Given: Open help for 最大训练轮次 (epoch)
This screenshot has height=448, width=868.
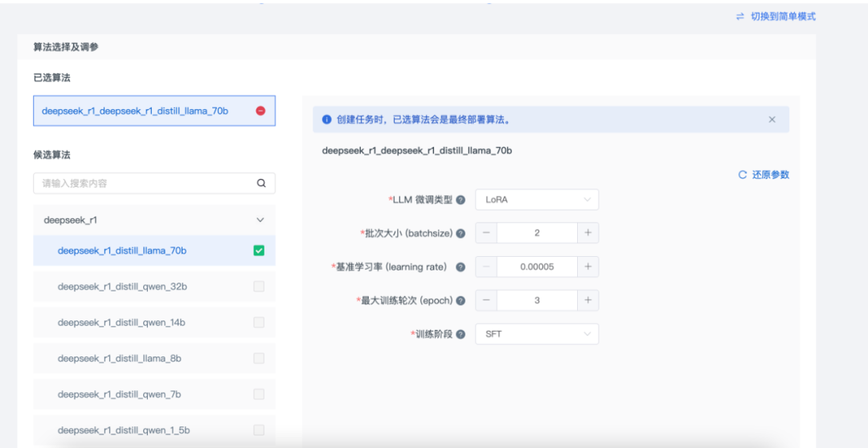Looking at the screenshot, I should tap(461, 300).
